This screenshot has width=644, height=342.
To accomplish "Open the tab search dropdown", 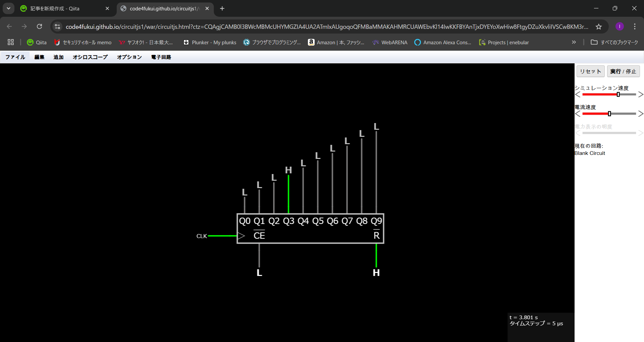I will (x=8, y=8).
